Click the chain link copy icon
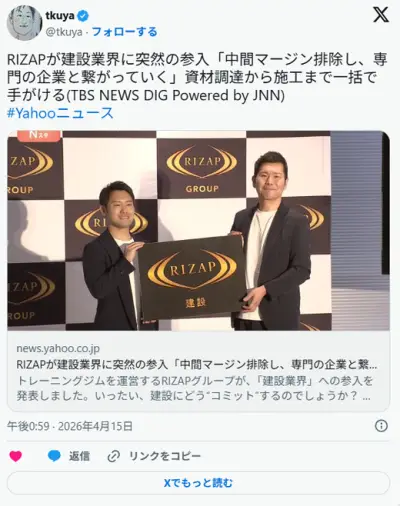Image resolution: width=400 pixels, height=506 pixels. click(x=113, y=456)
